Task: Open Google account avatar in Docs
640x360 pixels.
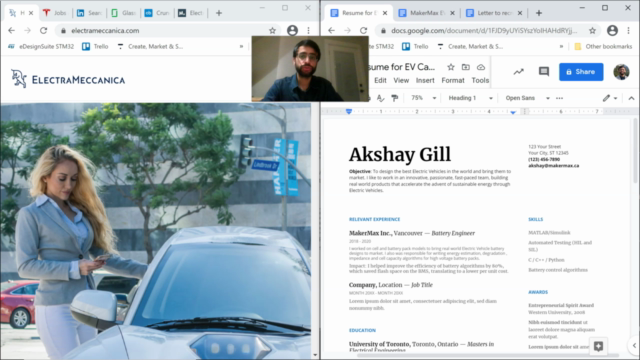Action: [x=621, y=72]
